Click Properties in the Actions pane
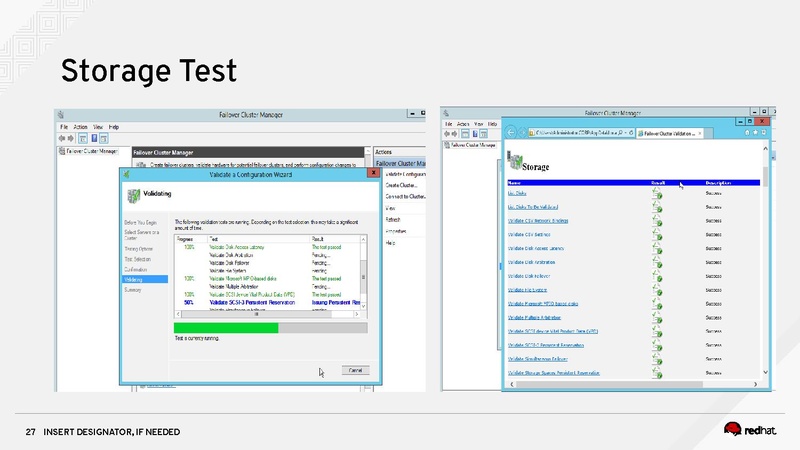This screenshot has width=800, height=450. click(395, 232)
